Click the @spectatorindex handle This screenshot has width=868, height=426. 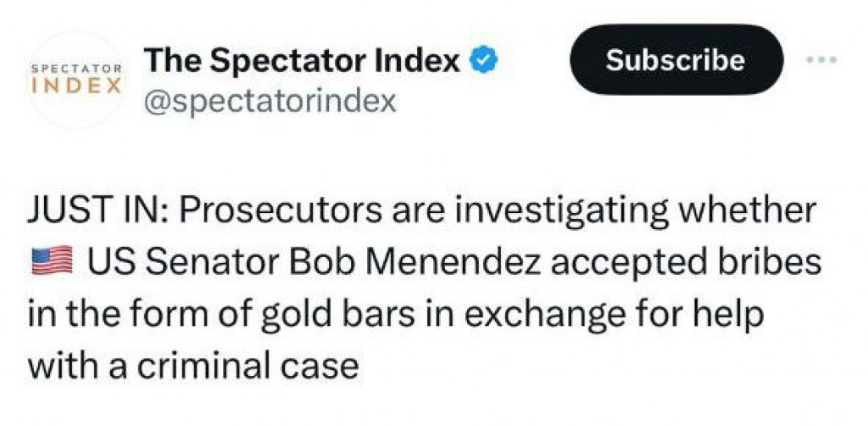[270, 101]
